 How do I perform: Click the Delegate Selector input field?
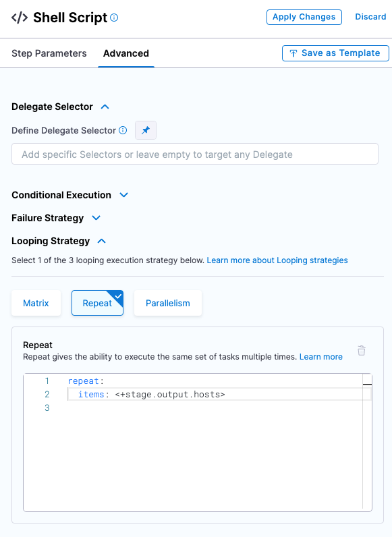(x=195, y=154)
